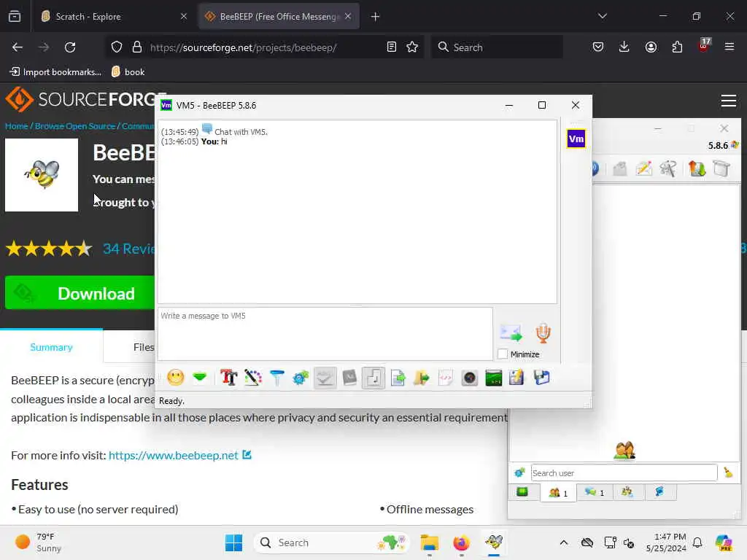This screenshot has width=747, height=560.
Task: Open the groups tab in BeeBEEP main window
Action: 627,492
